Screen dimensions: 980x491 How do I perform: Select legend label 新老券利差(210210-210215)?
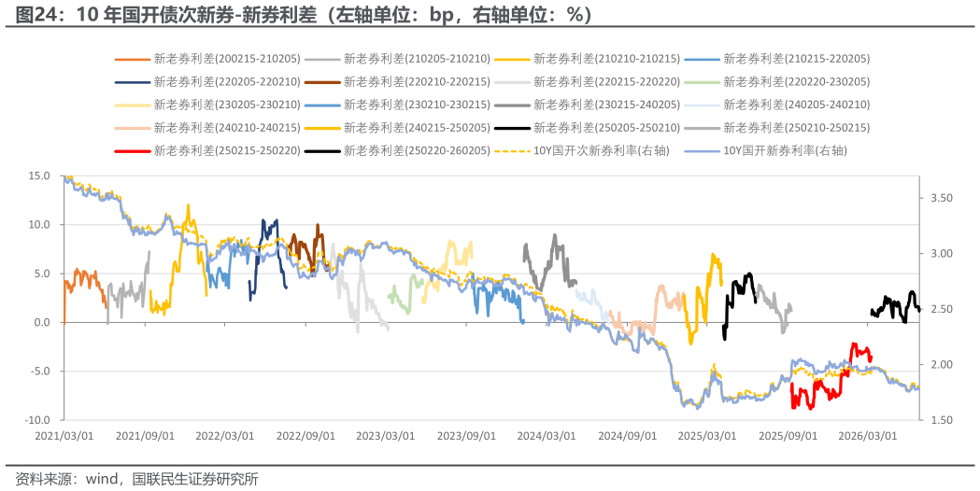pos(607,59)
